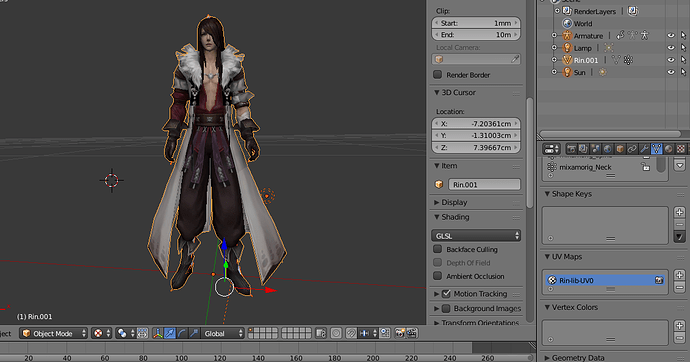Open the Global orientation dropdown
The height and width of the screenshot is (362, 690).
coord(223,333)
